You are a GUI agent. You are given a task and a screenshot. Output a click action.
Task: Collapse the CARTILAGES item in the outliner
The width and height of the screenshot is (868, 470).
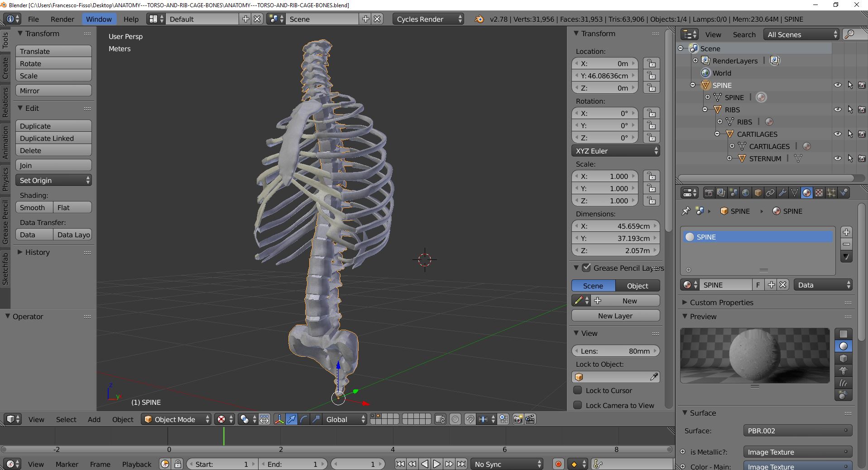pos(718,134)
